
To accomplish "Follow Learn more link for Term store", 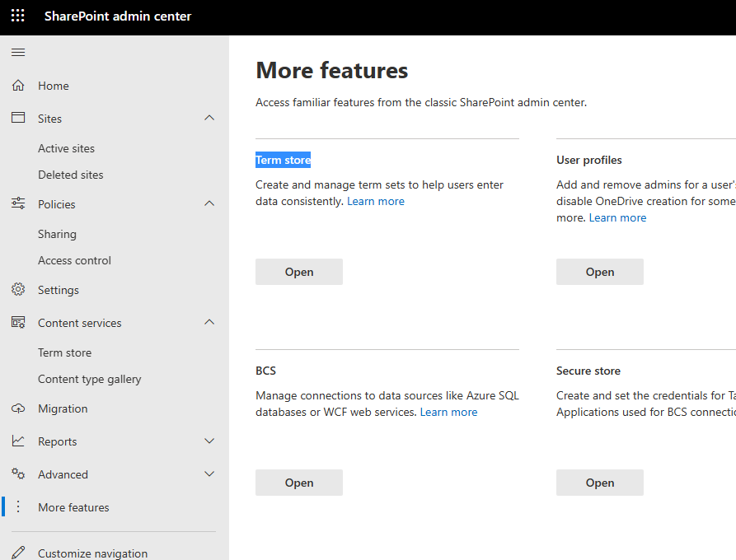I will point(376,201).
